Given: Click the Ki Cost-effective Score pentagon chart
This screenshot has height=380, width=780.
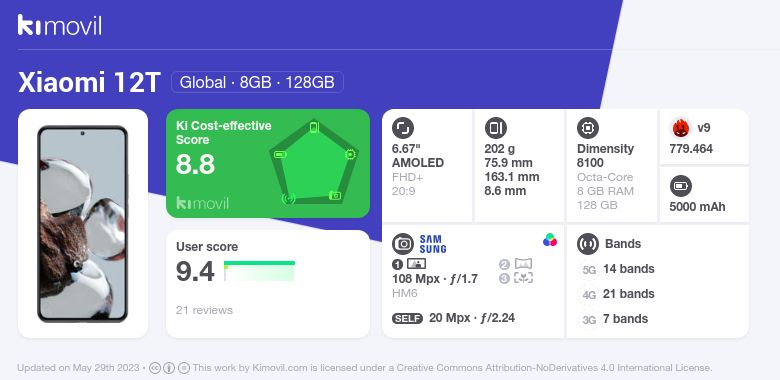Looking at the screenshot, I should (314, 163).
